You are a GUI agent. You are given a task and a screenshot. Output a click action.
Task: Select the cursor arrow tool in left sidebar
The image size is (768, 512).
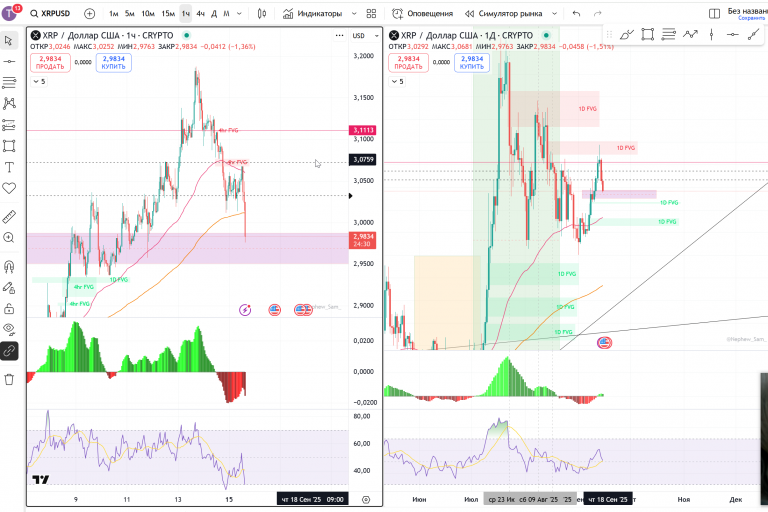click(x=9, y=40)
